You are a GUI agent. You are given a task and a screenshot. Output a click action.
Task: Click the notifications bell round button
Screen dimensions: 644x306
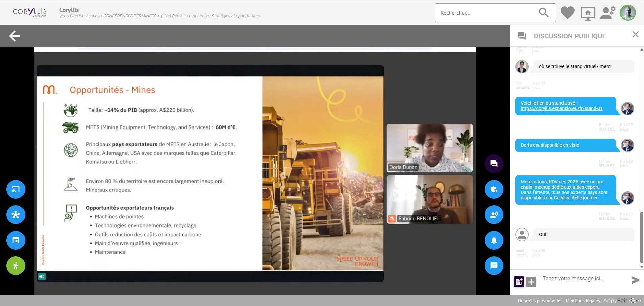tap(494, 240)
